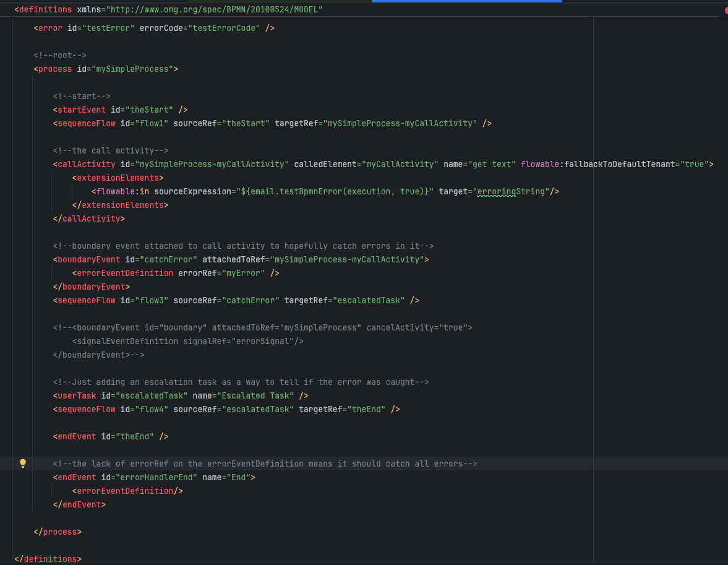Click the catchError boundaryEvent id value
The image size is (728, 565).
point(169,260)
